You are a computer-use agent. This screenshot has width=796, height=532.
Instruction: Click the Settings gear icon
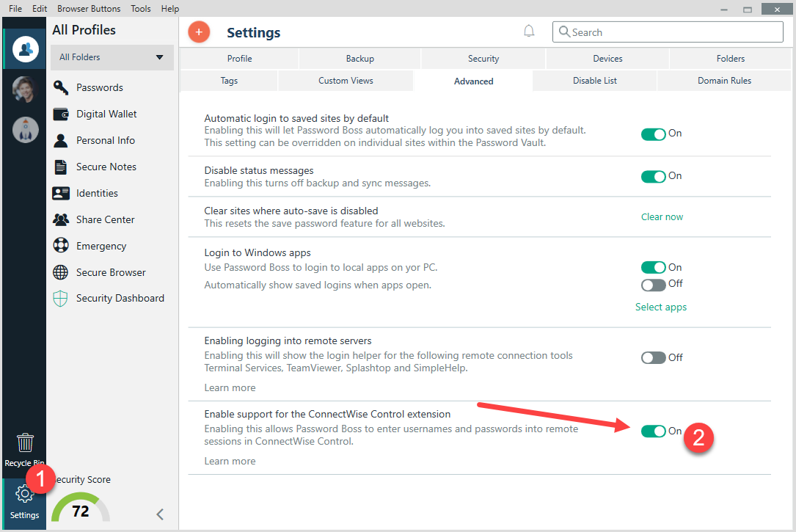tap(24, 493)
